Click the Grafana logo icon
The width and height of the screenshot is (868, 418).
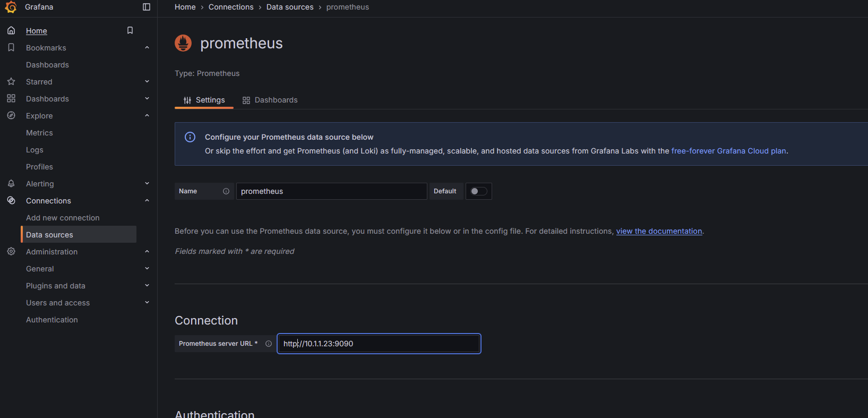(x=11, y=7)
